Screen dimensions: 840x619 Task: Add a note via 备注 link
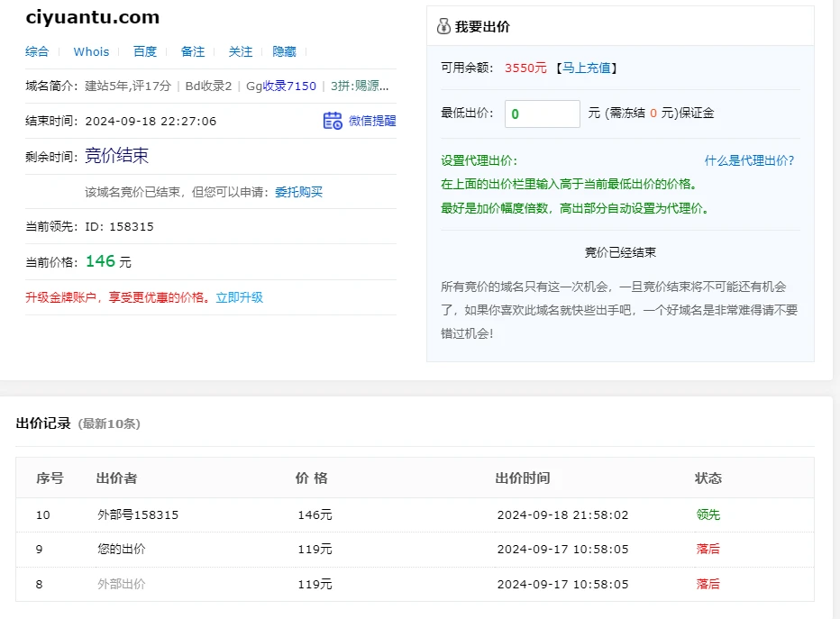pyautogui.click(x=193, y=51)
